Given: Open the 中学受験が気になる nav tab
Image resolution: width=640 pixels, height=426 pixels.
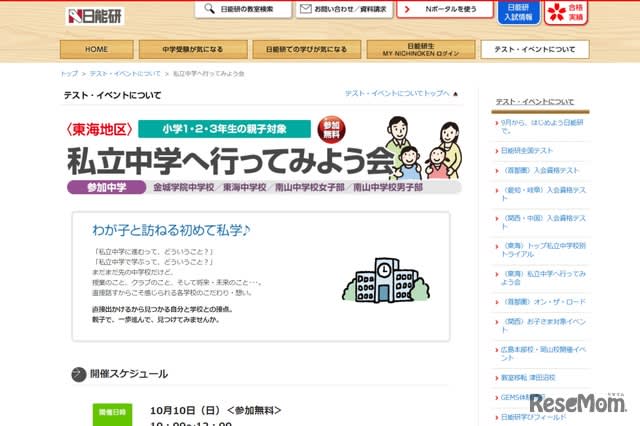Looking at the screenshot, I should click(193, 49).
